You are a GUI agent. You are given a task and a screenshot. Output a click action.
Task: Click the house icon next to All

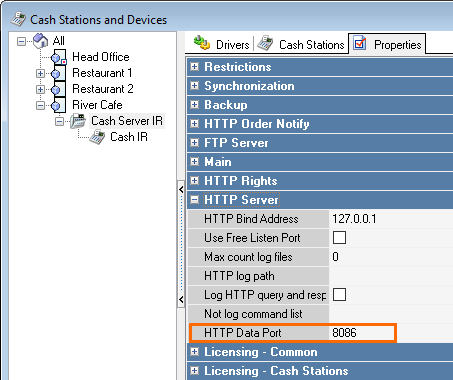(41, 41)
